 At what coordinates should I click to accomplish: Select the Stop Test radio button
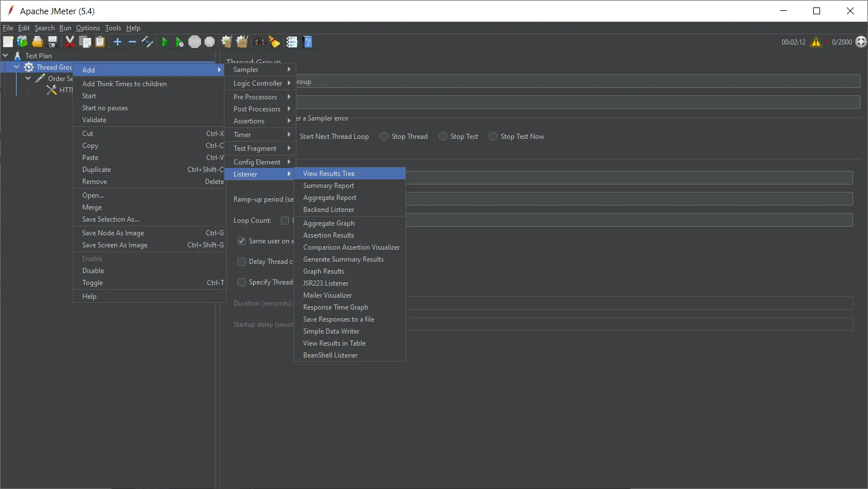(x=443, y=137)
